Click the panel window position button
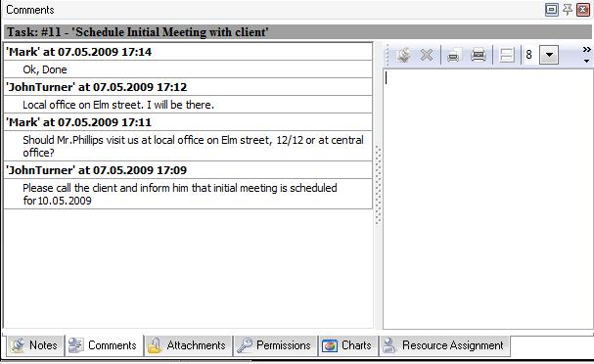The width and height of the screenshot is (594, 364). point(552,10)
